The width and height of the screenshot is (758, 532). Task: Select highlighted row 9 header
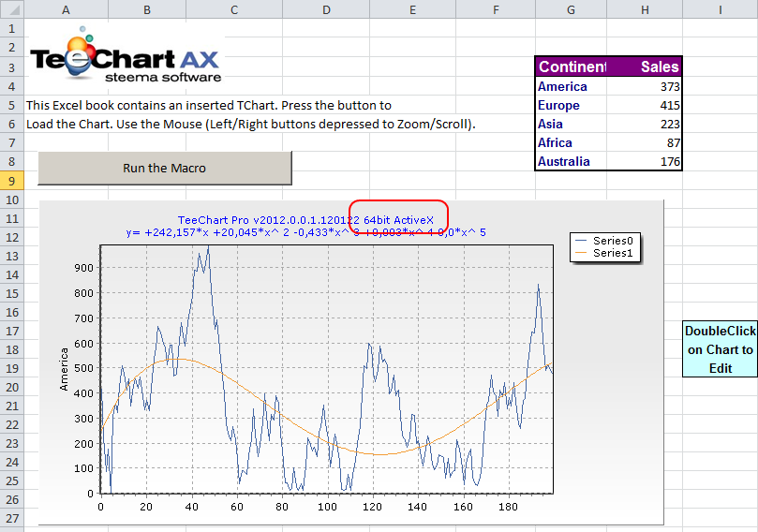[x=11, y=181]
